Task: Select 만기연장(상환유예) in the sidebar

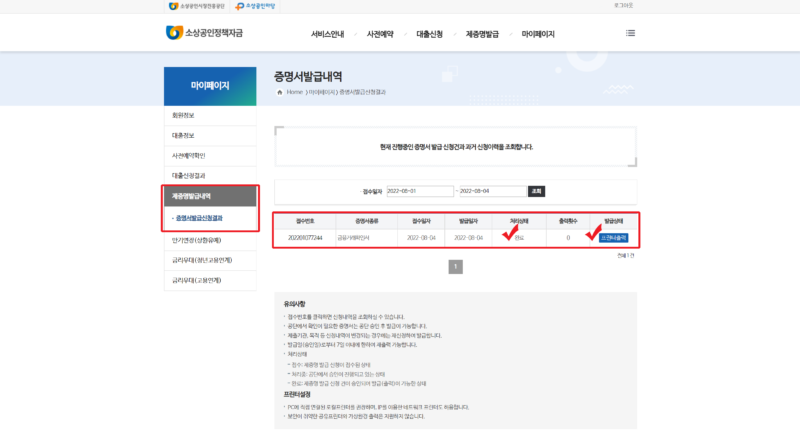Action: [x=210, y=240]
